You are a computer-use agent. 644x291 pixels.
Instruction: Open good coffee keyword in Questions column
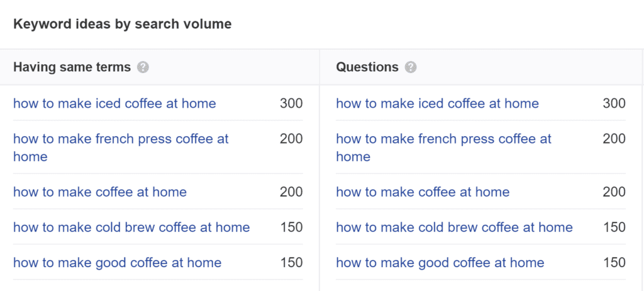tap(440, 263)
